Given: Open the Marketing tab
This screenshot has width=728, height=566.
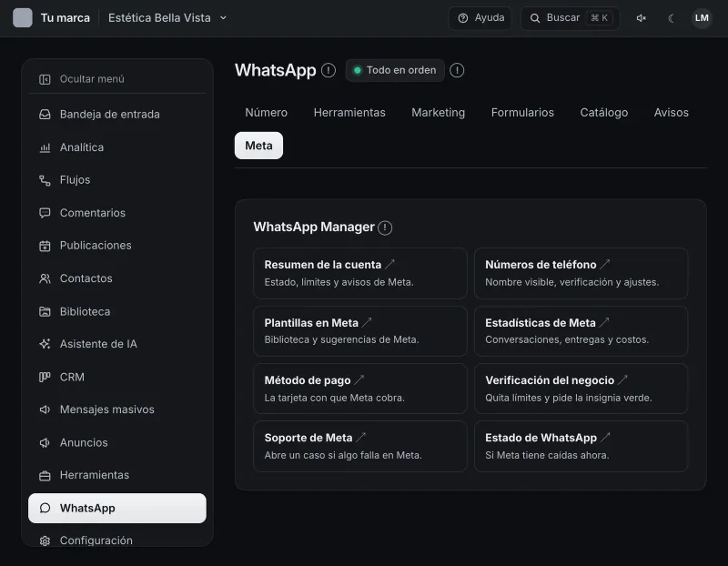Looking at the screenshot, I should (439, 113).
